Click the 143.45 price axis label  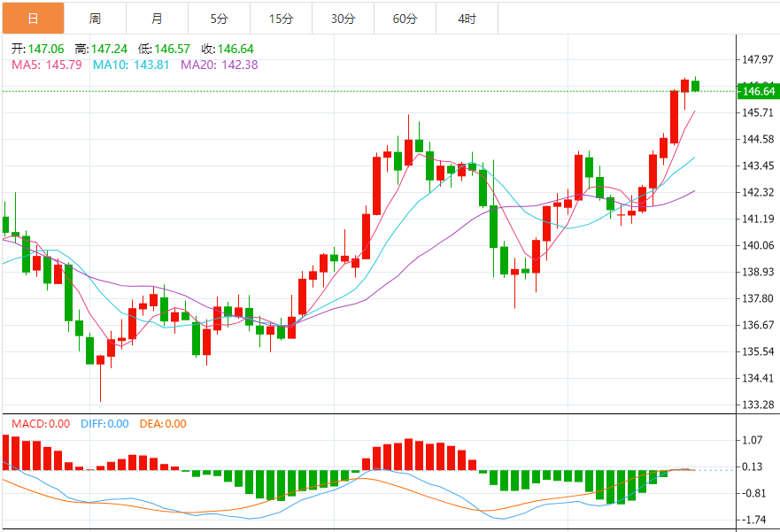(x=758, y=166)
